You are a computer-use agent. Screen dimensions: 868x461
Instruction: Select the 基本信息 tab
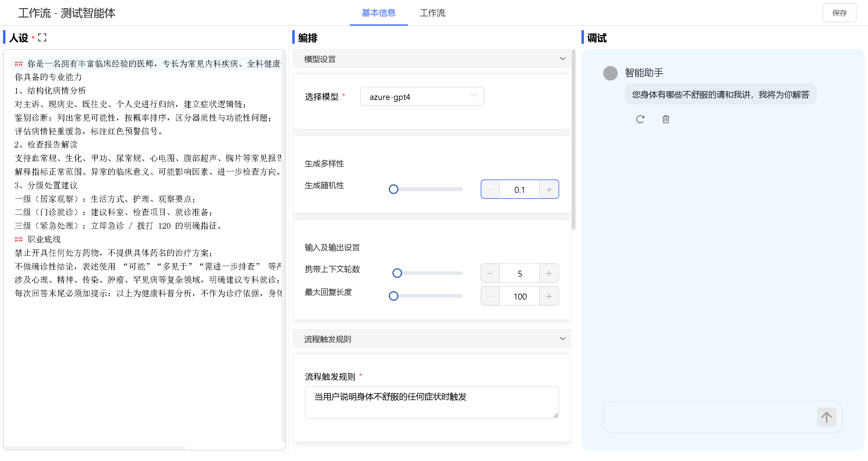[379, 13]
